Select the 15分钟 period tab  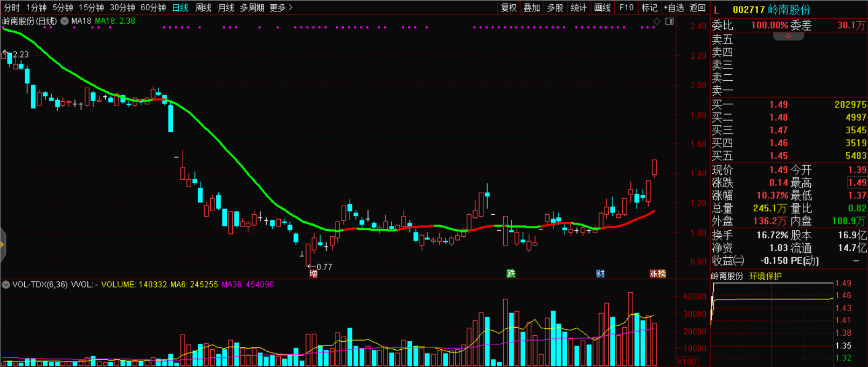coord(91,8)
